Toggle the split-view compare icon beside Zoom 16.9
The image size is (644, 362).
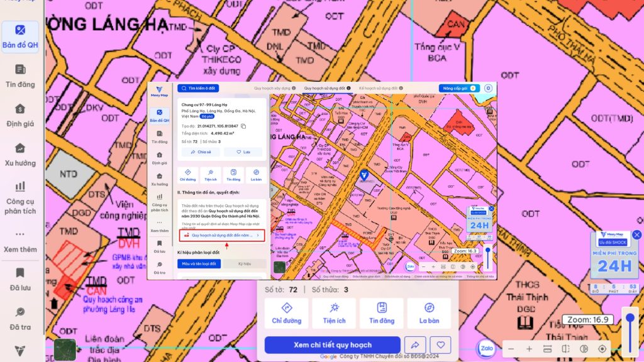click(565, 349)
